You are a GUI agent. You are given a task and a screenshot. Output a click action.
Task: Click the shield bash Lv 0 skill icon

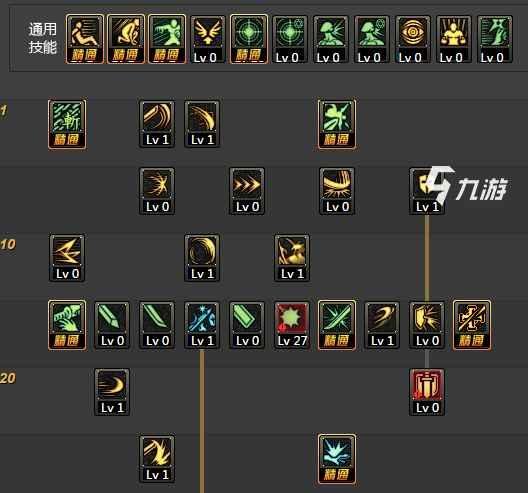[x=427, y=325]
